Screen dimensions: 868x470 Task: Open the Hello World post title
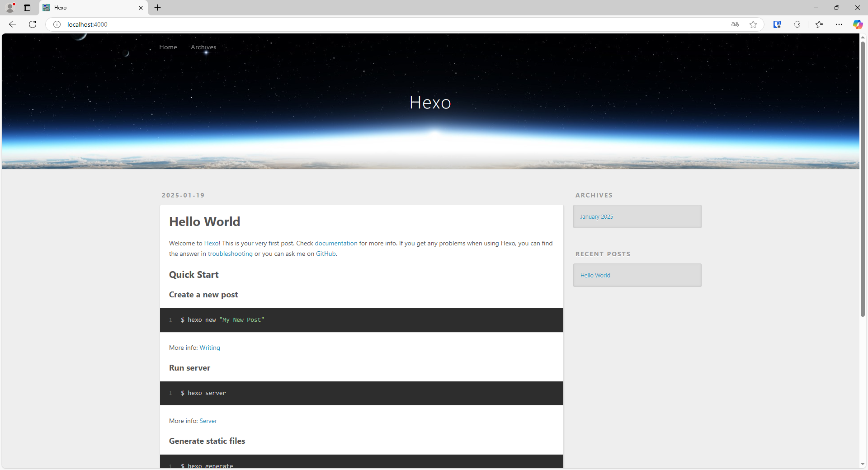(204, 221)
